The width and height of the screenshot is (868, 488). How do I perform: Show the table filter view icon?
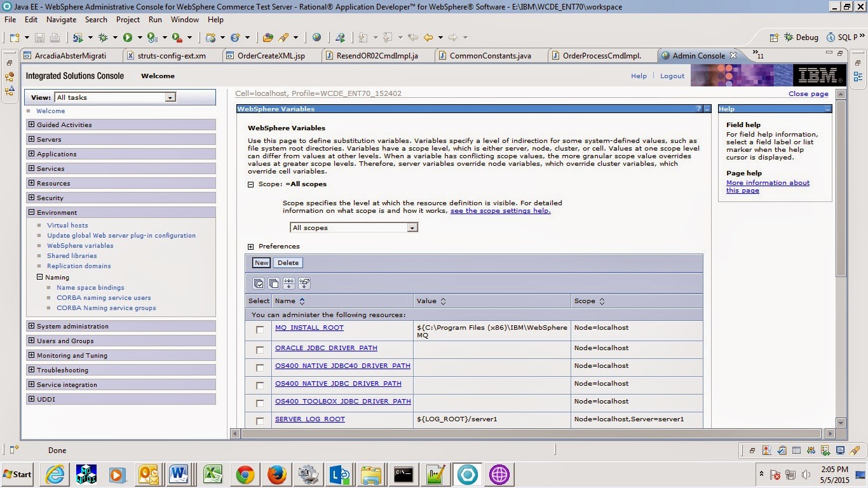(289, 283)
